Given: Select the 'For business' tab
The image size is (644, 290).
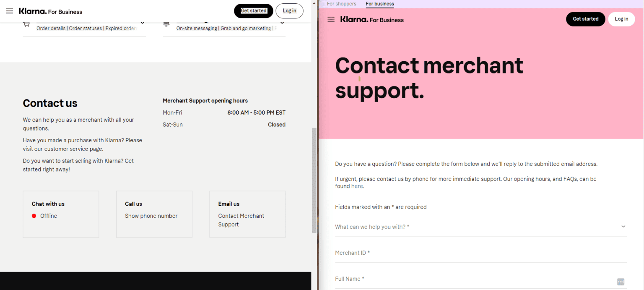Looking at the screenshot, I should [379, 4].
